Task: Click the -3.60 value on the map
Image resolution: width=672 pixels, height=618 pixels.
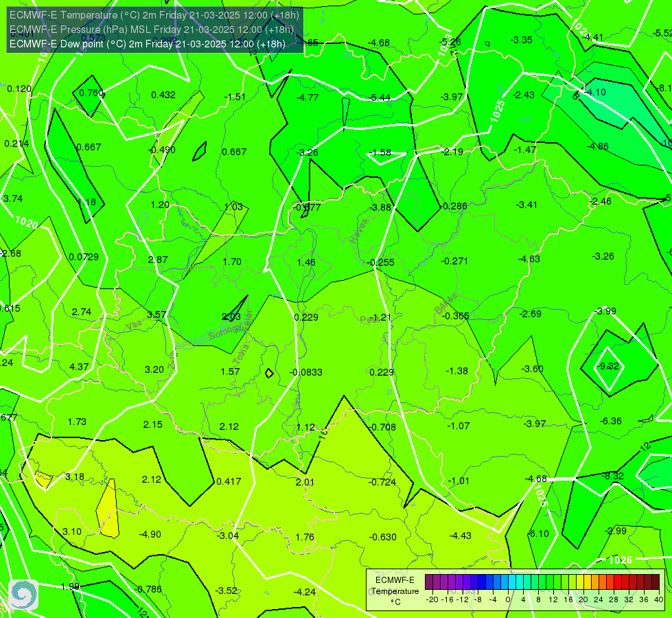Action: click(x=532, y=369)
